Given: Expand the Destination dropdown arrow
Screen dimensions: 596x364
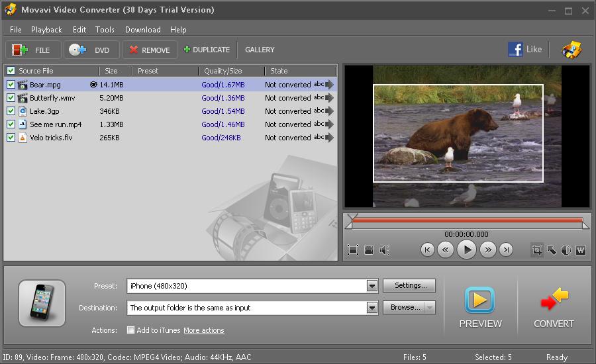Looking at the screenshot, I should tap(372, 307).
